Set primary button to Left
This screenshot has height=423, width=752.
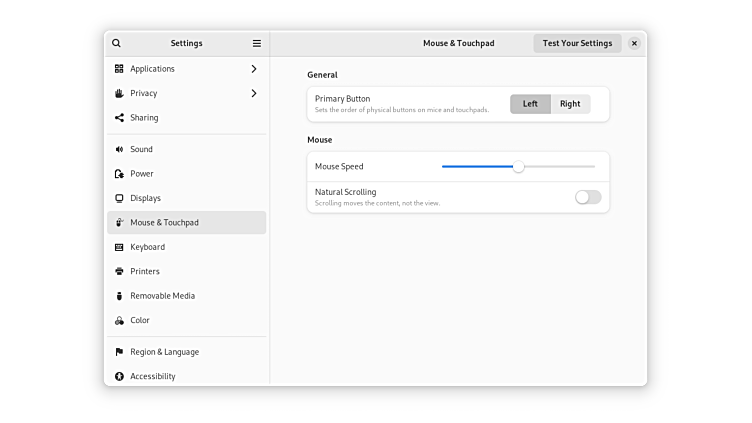(530, 104)
